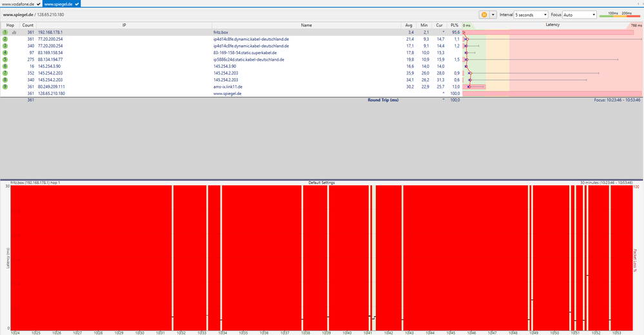
Task: Click the hop 3 green circle icon
Action: (5, 46)
